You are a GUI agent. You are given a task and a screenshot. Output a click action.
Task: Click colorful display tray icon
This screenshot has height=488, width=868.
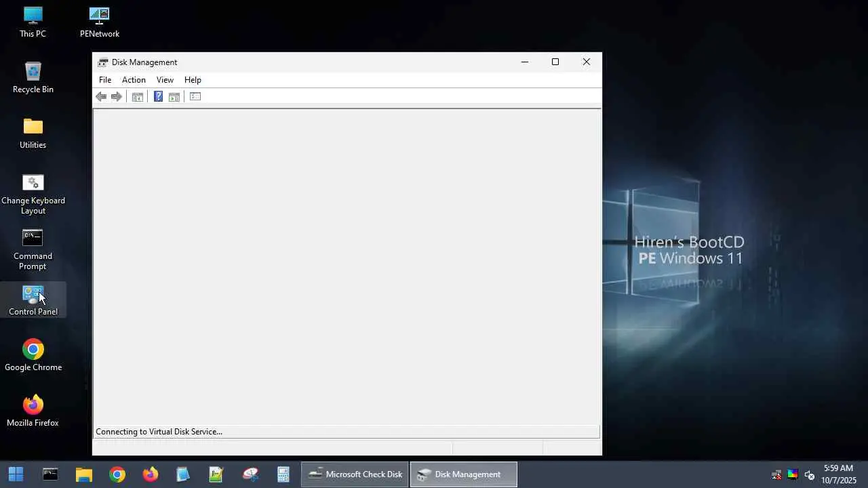pos(793,474)
